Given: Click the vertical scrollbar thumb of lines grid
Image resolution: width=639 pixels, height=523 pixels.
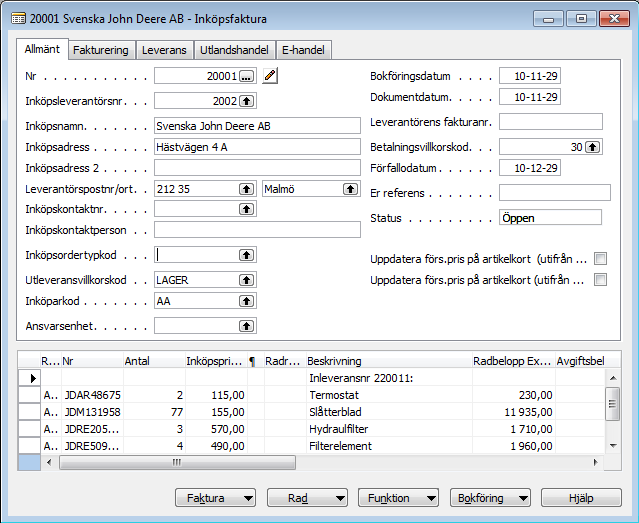Looking at the screenshot, I should pos(612,404).
